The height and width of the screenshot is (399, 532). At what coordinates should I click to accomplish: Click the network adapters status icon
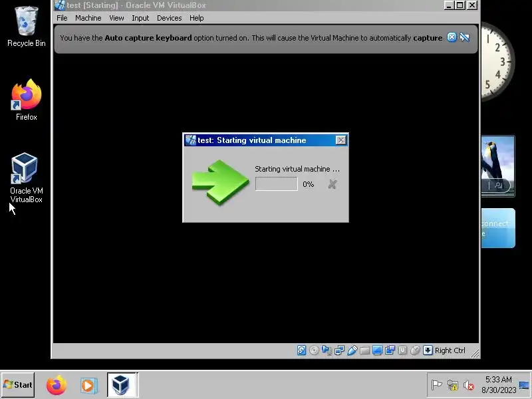339,350
